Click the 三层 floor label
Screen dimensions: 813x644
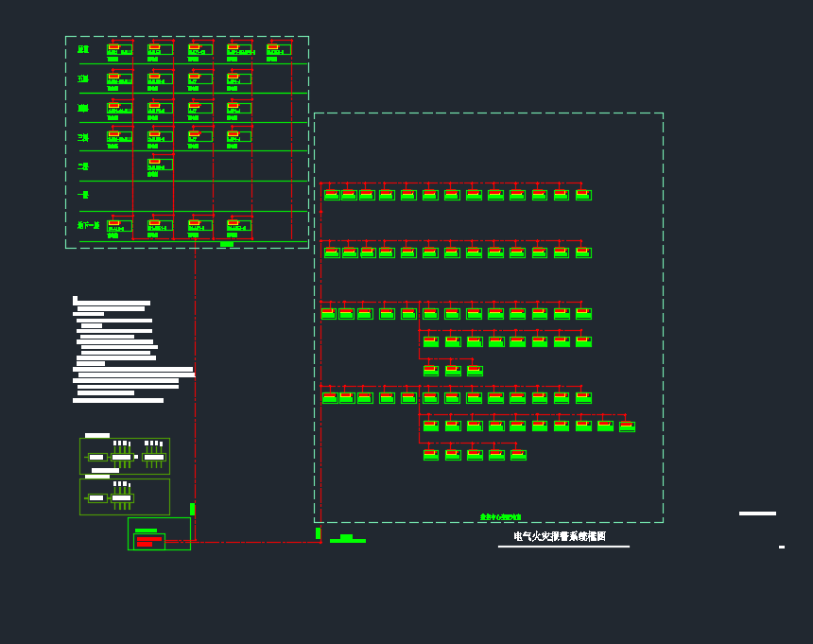pyautogui.click(x=83, y=137)
